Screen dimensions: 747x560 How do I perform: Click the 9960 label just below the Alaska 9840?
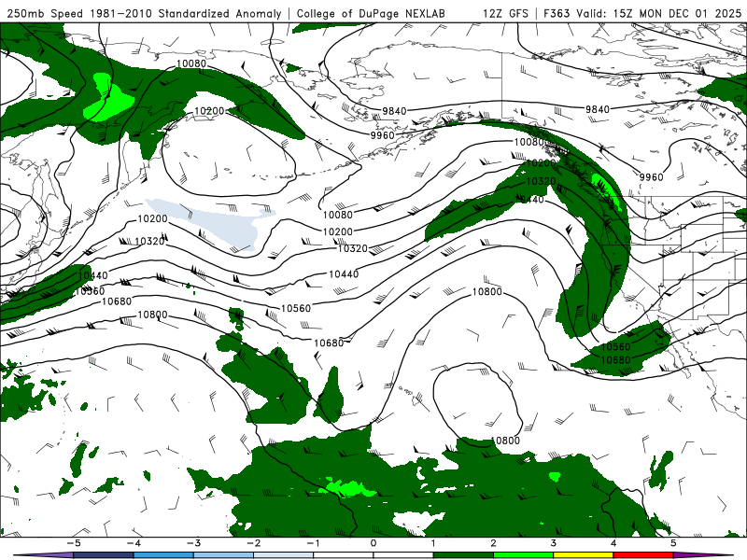click(383, 134)
